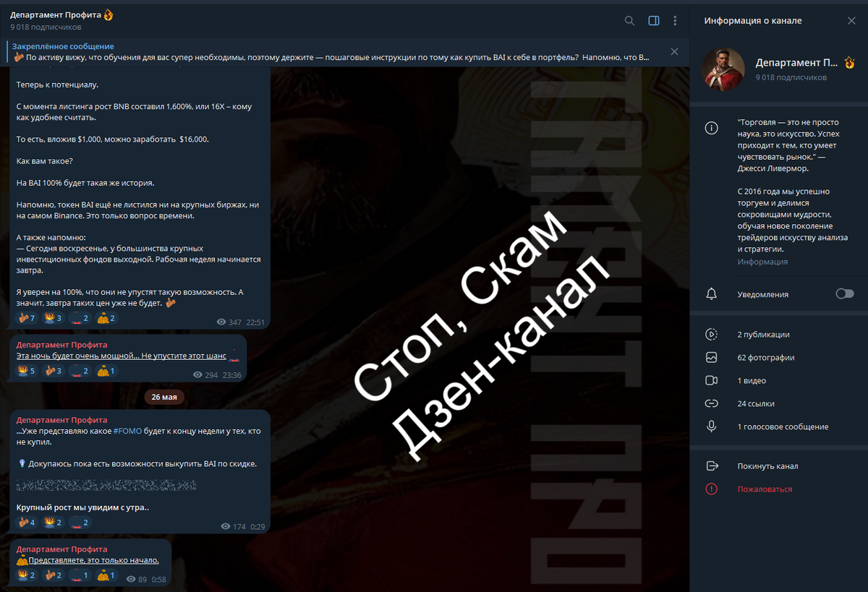868x592 pixels.
Task: Click the 'Информация о канале' panel title
Action: coord(753,21)
